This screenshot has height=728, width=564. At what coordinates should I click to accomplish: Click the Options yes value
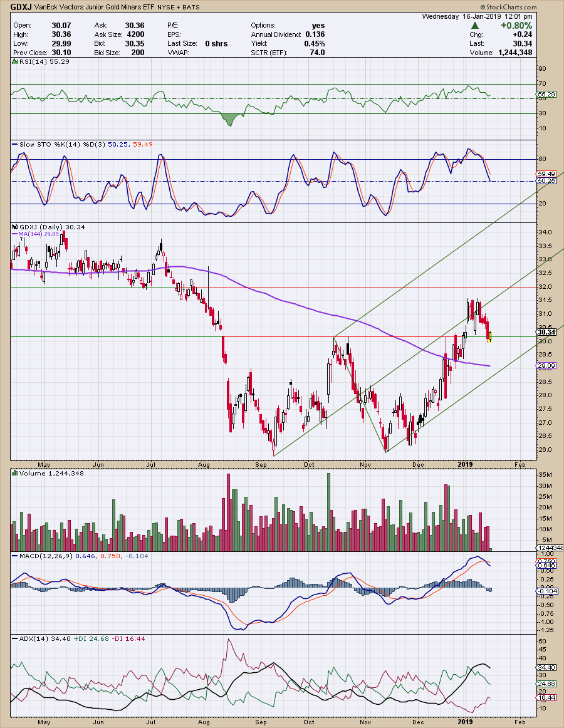(318, 26)
